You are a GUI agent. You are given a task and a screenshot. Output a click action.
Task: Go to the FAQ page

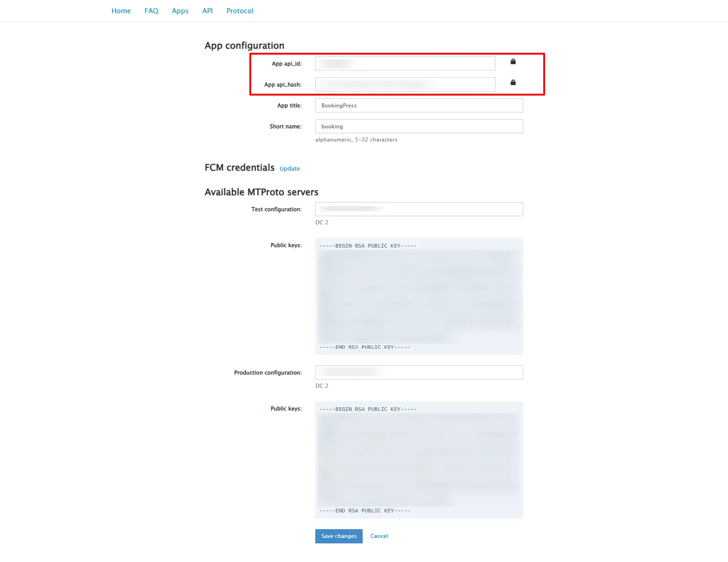point(152,11)
